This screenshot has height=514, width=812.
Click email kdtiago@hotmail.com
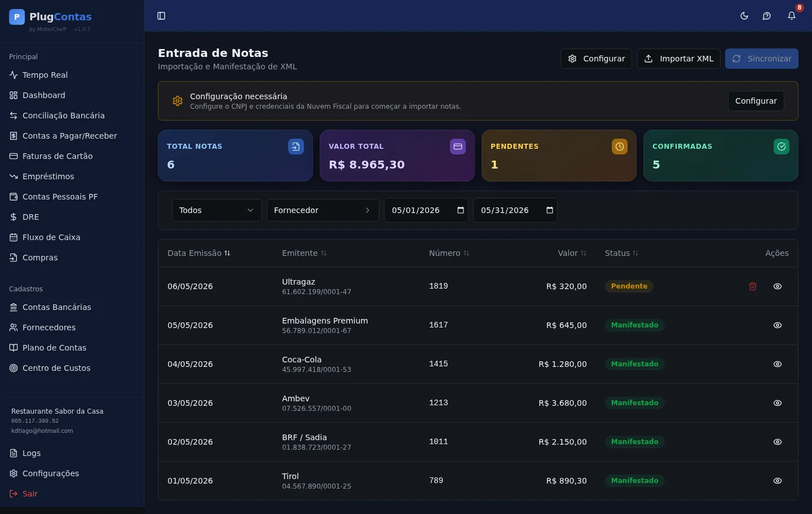[x=42, y=431]
